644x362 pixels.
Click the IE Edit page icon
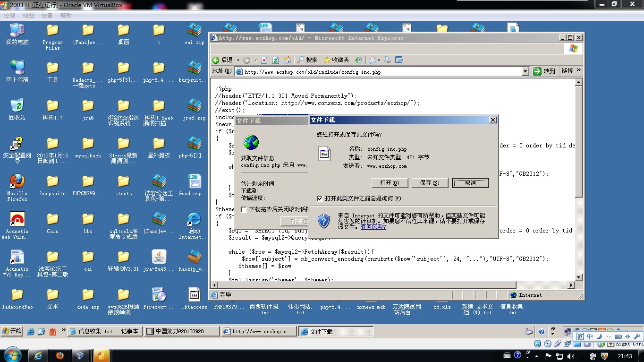[x=399, y=60]
